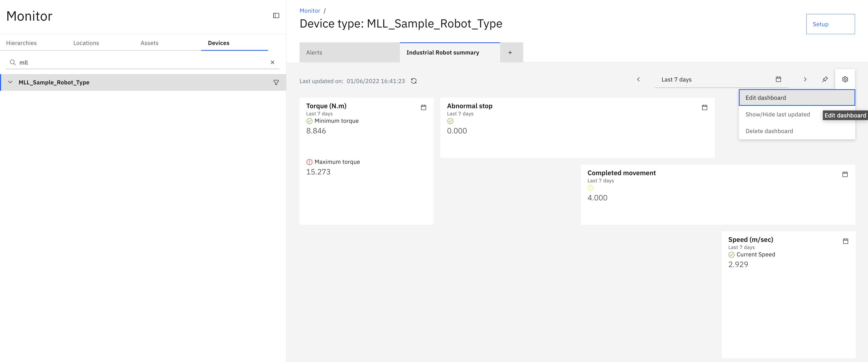Open calendar on Speed card
The width and height of the screenshot is (868, 362).
click(846, 241)
